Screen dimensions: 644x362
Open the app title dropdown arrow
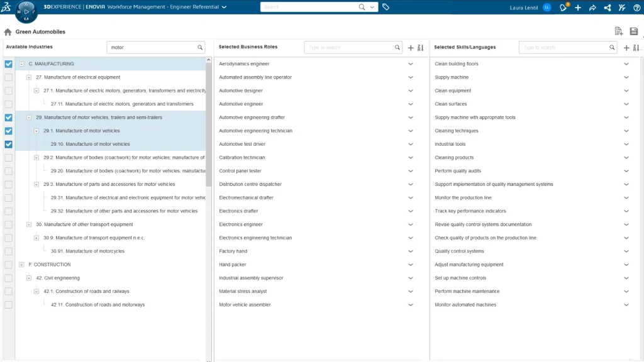click(x=225, y=8)
